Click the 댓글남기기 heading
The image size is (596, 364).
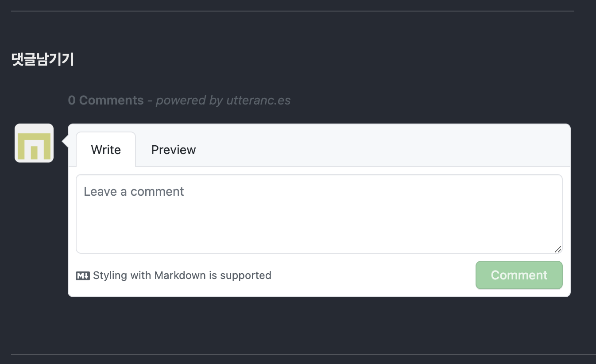(43, 59)
